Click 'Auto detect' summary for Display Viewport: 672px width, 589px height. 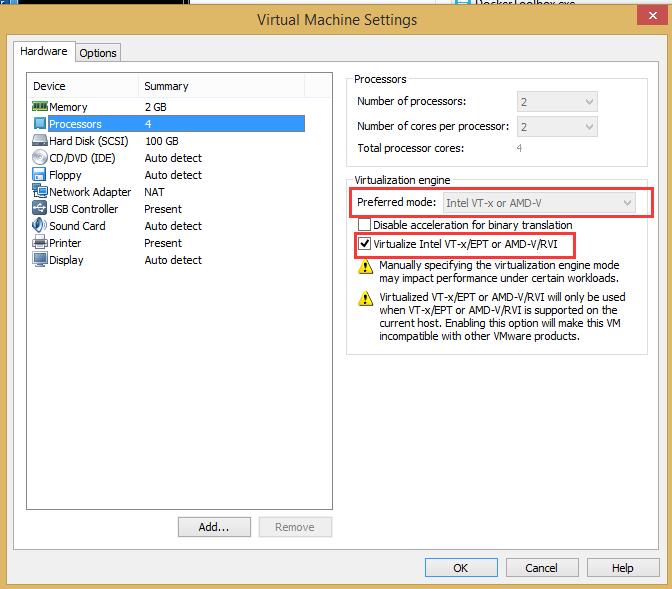tap(173, 260)
